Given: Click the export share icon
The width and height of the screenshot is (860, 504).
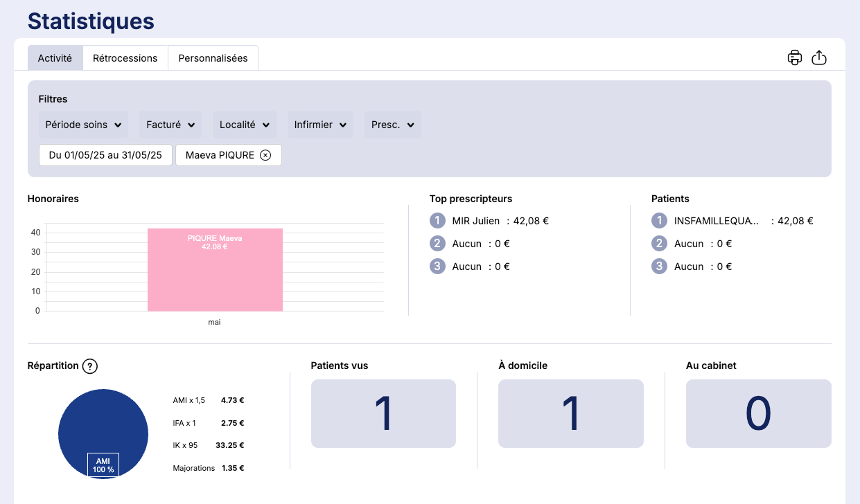Looking at the screenshot, I should pyautogui.click(x=819, y=58).
